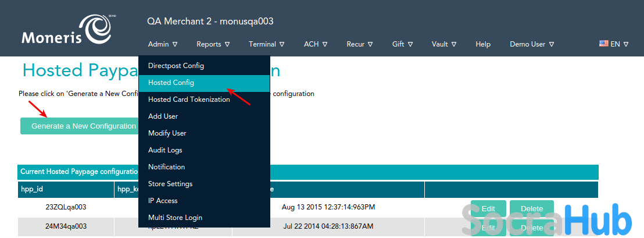
Task: Open the EN language selector
Action: point(620,44)
